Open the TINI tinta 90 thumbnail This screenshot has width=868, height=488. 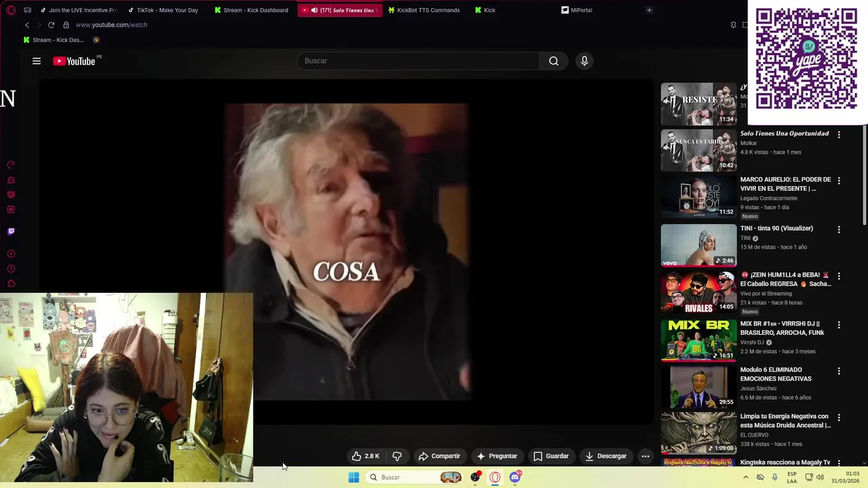pyautogui.click(x=698, y=245)
